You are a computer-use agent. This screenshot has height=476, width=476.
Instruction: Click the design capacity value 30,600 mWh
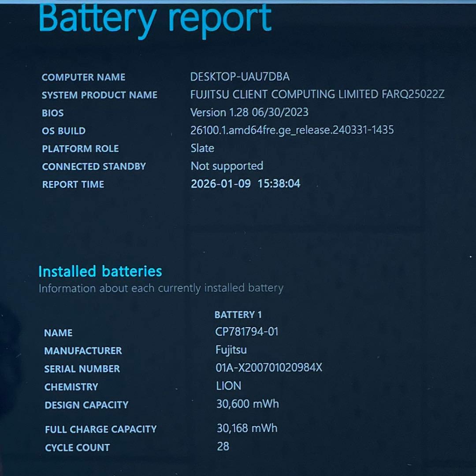247,404
